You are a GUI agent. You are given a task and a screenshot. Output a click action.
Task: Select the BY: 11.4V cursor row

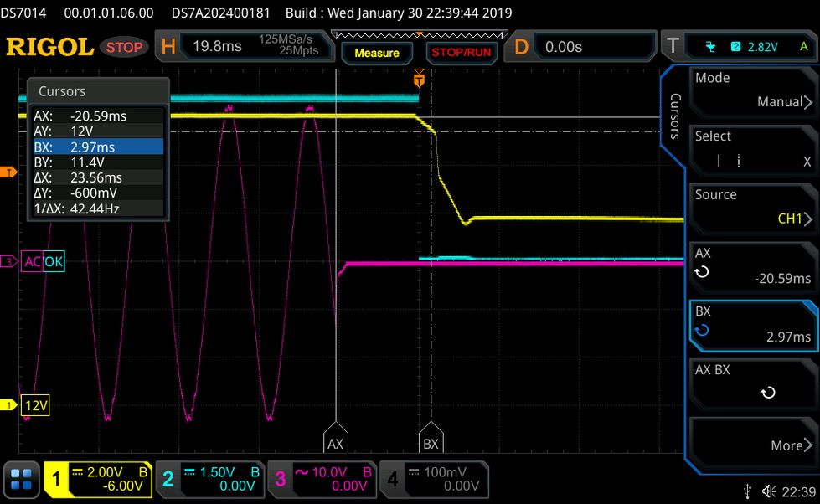98,162
